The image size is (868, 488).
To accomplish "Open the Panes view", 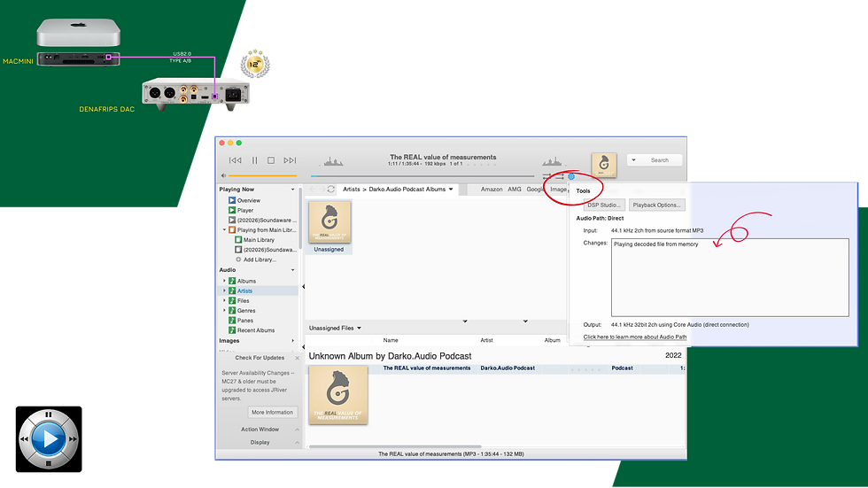I will tap(245, 321).
